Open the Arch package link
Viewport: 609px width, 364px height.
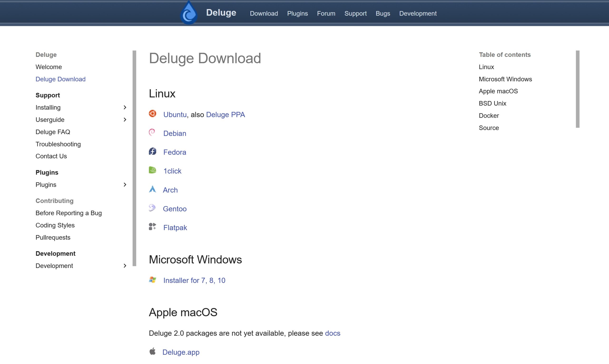(x=170, y=190)
